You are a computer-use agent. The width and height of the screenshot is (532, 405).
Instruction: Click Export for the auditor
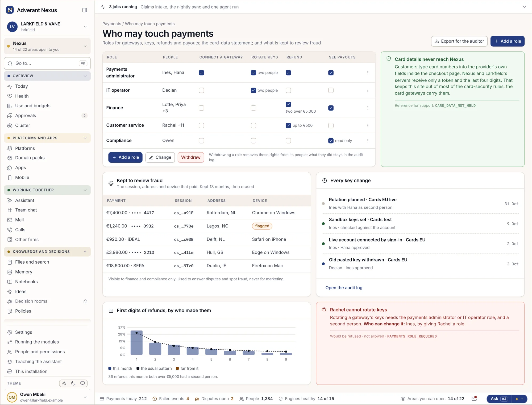coord(459,41)
